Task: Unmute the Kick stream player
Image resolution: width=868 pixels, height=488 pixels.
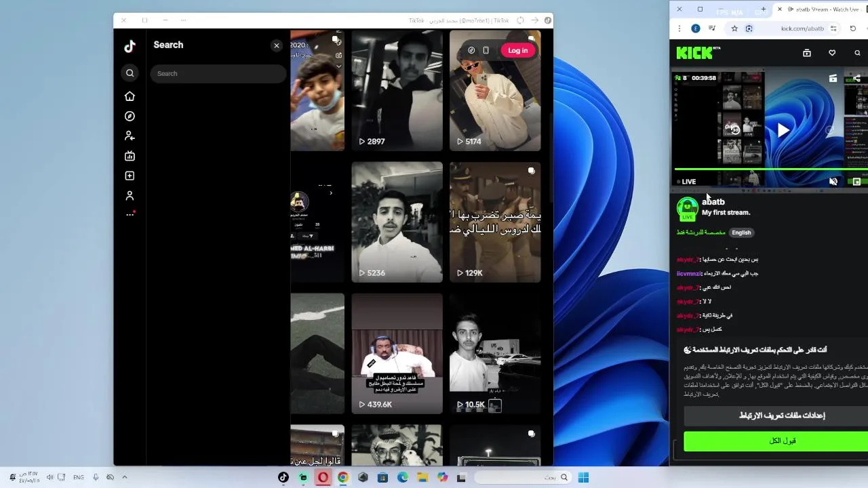Action: [x=833, y=181]
